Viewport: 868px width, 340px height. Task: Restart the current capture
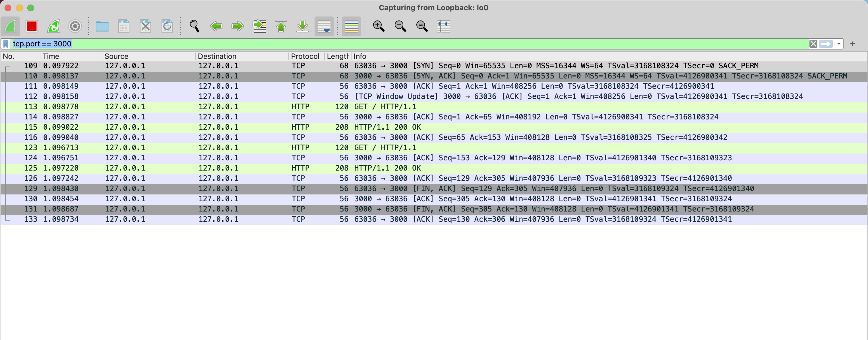[x=53, y=26]
